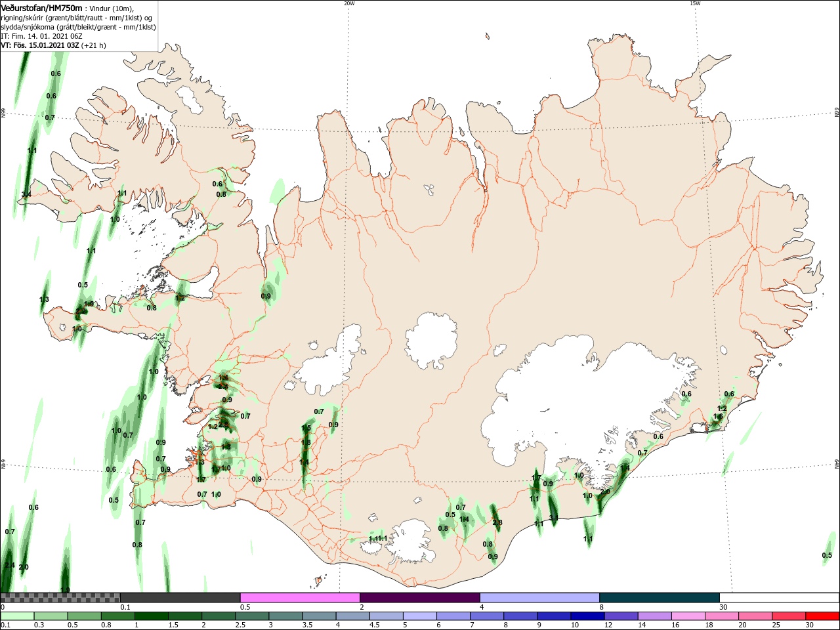The image size is (840, 630).
Task: Select the green swatch between 0.8 and 1
Action: [117, 616]
